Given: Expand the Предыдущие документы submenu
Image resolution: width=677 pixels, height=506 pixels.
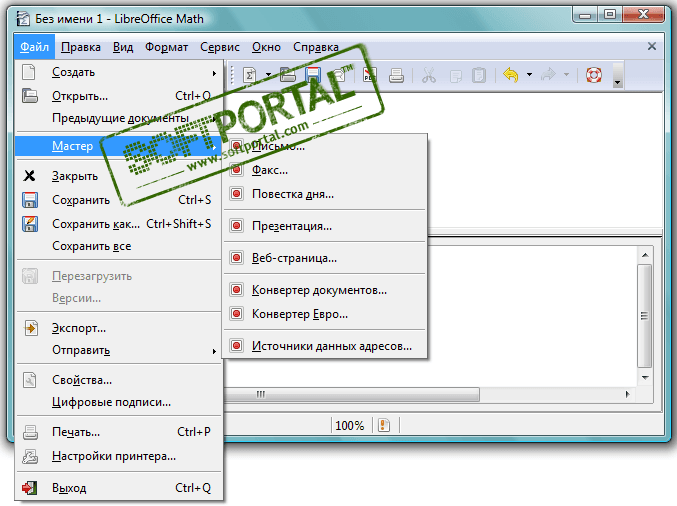Looking at the screenshot, I should point(119,118).
